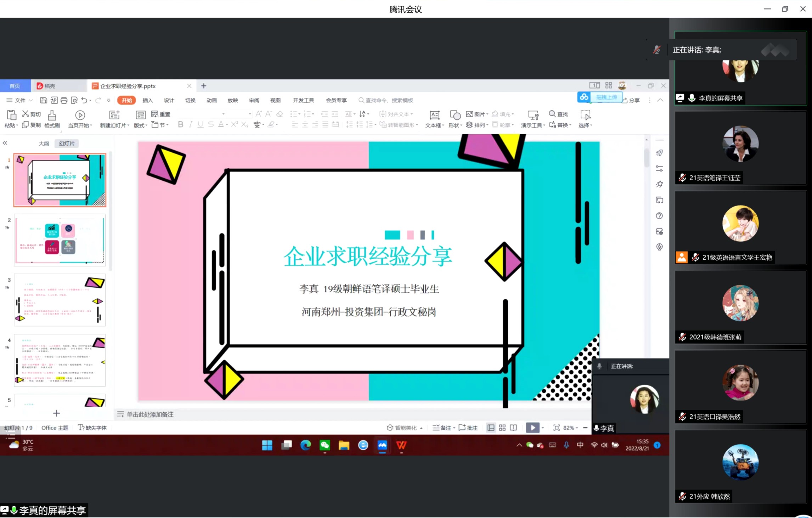
Task: Select slide 3 thumbnail in the panel
Action: (x=60, y=300)
